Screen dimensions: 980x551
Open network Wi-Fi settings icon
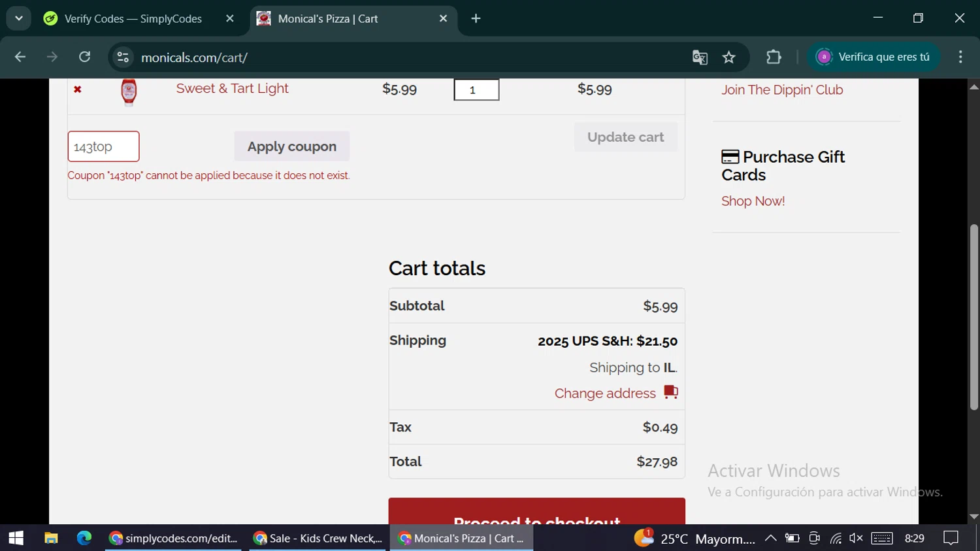[836, 538]
